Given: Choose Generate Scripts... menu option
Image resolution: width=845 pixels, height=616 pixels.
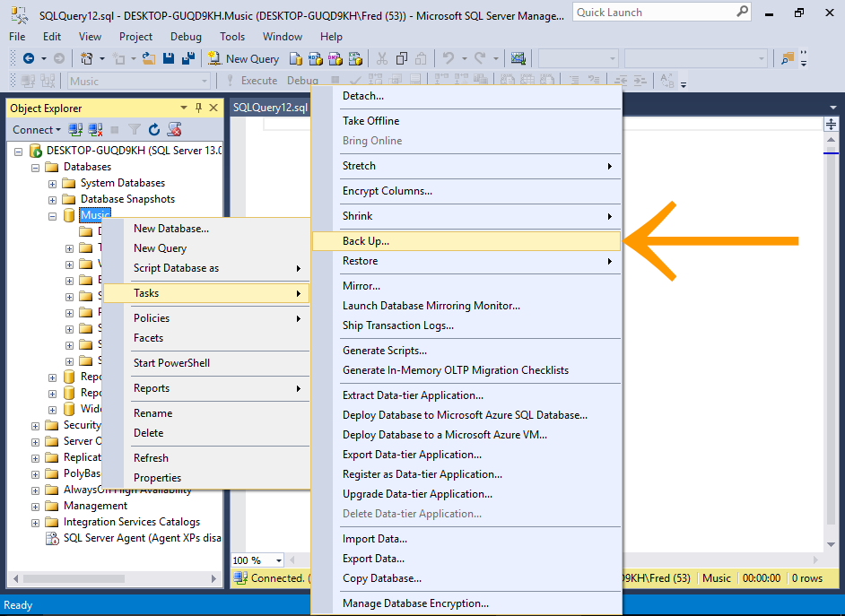Looking at the screenshot, I should click(385, 351).
